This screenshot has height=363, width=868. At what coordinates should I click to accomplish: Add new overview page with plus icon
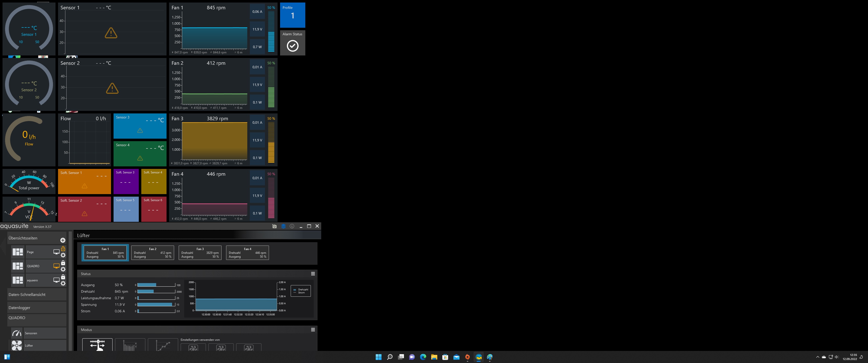tap(63, 240)
